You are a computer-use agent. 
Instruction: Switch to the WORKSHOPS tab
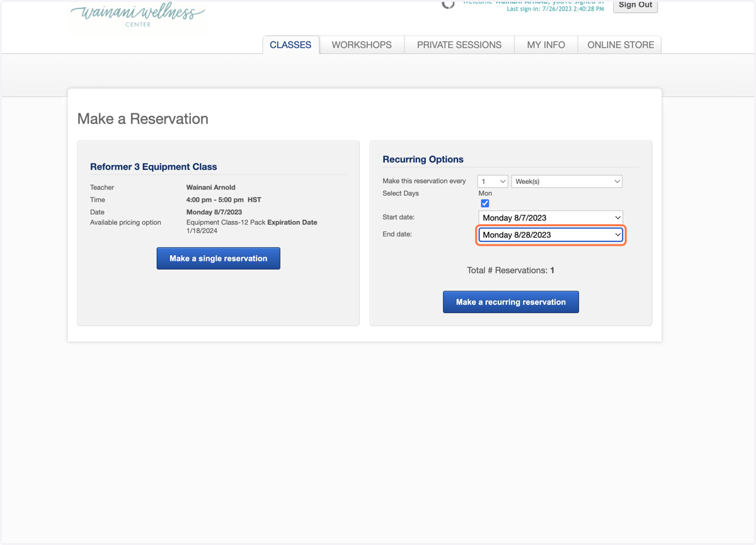click(362, 45)
